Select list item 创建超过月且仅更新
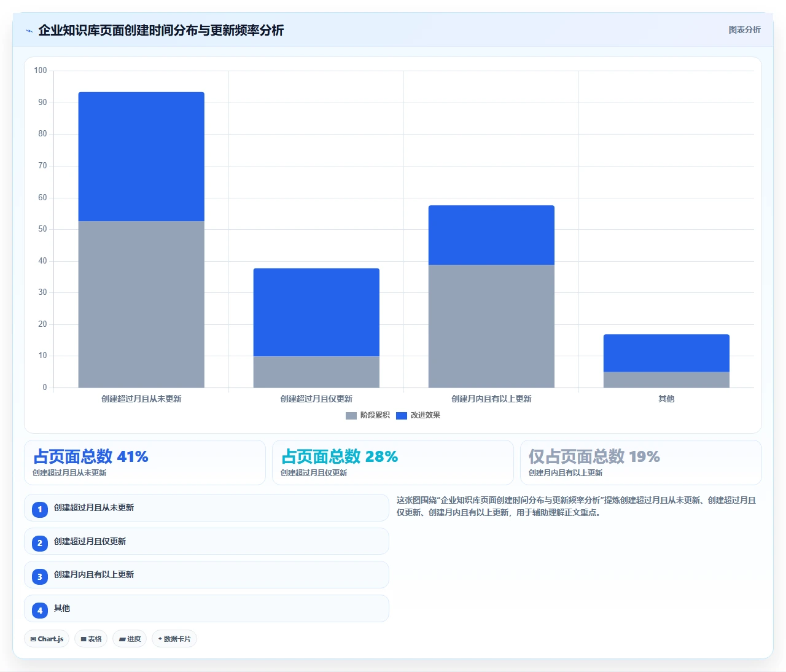Screen dimensions: 786x672 tap(206, 541)
